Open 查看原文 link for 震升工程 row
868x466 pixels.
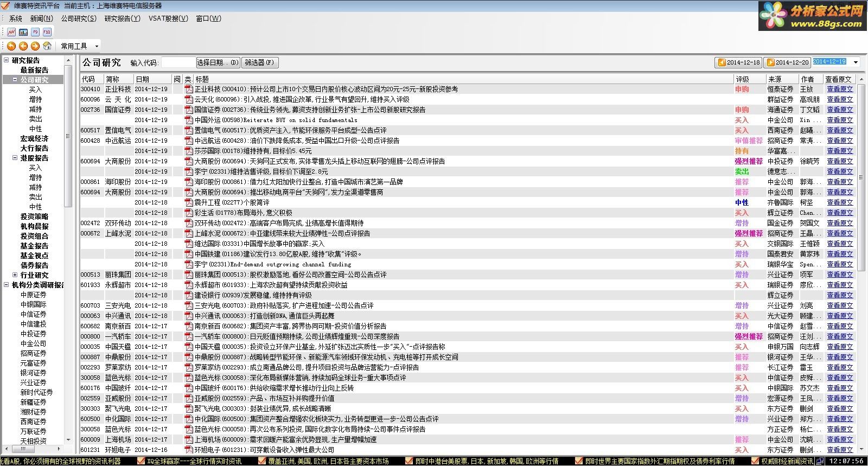coord(840,202)
